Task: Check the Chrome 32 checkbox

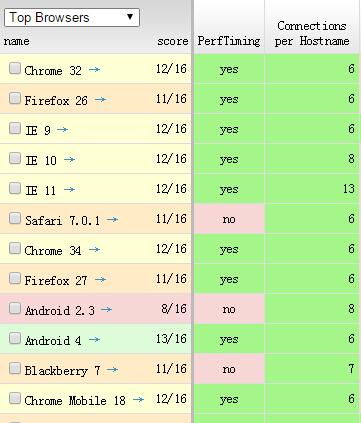Action: [x=15, y=68]
